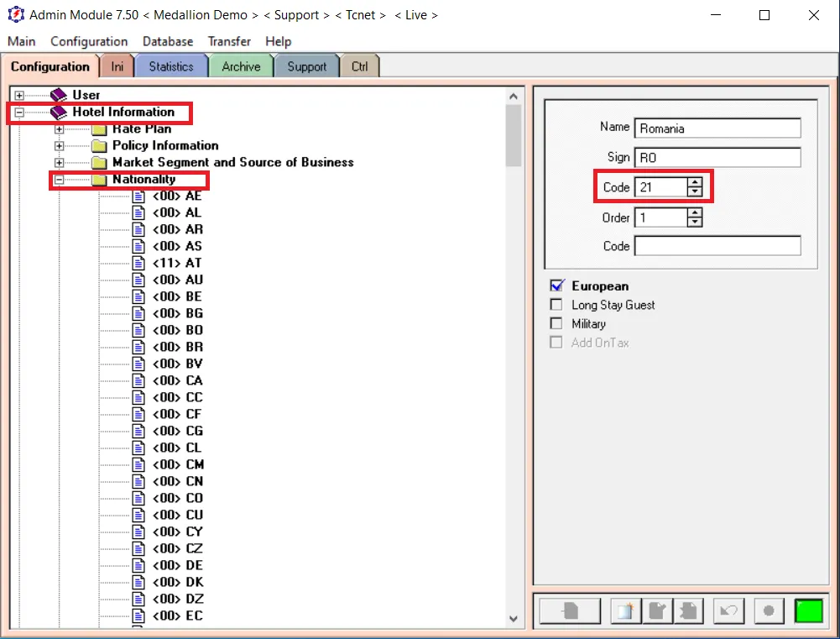This screenshot has height=639, width=840.
Task: Tick the Military checkbox
Action: (556, 323)
